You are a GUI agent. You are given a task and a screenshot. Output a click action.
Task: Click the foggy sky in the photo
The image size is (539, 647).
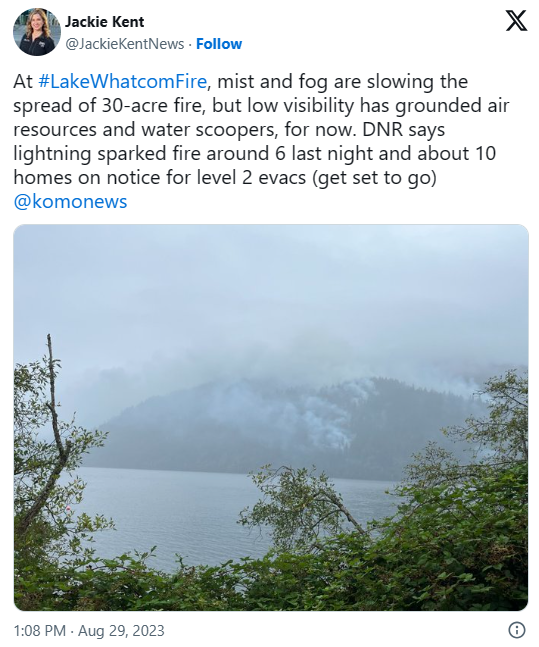pos(271,289)
